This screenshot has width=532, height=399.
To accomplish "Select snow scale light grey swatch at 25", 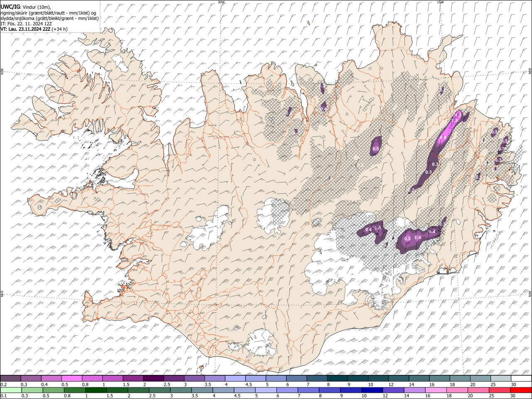I will tap(500, 378).
